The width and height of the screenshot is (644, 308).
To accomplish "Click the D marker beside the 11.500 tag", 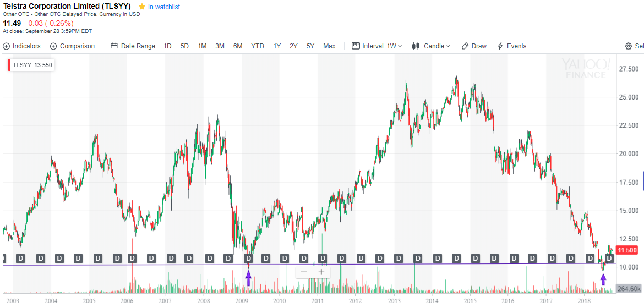I will [x=610, y=258].
